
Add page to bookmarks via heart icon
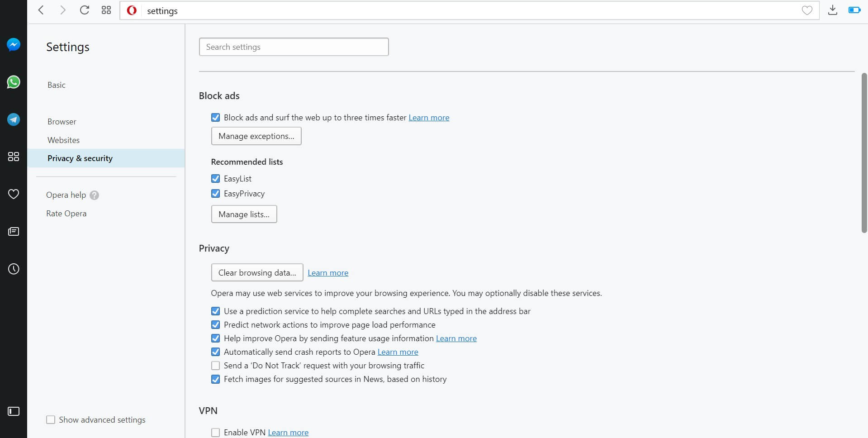(807, 10)
